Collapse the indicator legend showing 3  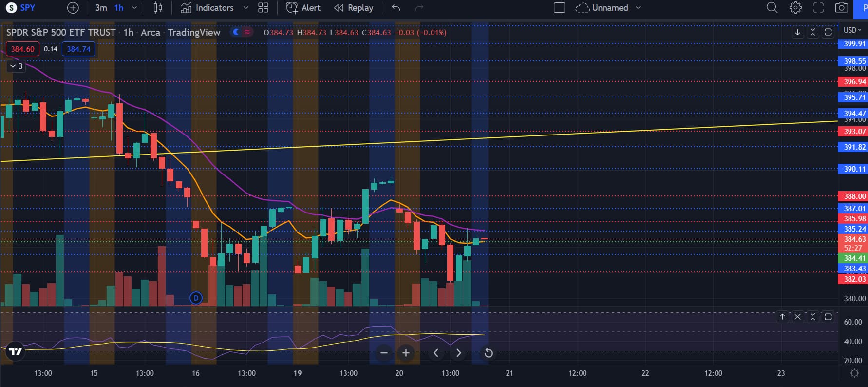17,66
